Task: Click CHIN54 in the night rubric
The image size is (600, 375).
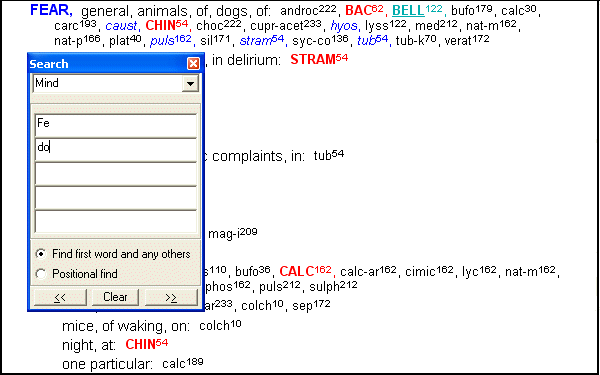Action: (x=147, y=344)
